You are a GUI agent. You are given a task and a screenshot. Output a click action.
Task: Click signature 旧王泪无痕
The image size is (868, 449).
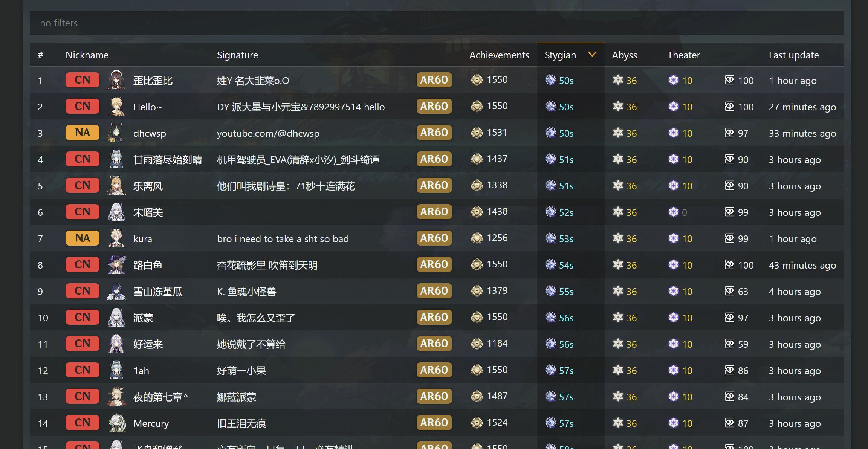pyautogui.click(x=241, y=423)
